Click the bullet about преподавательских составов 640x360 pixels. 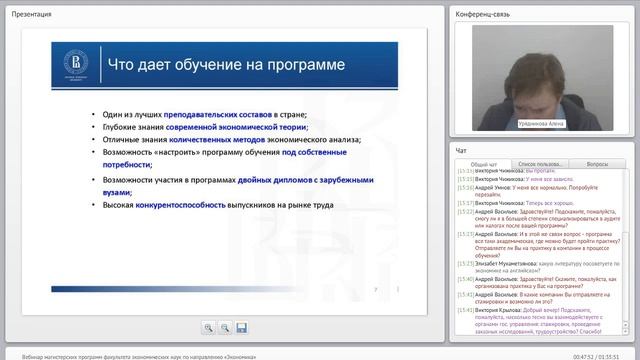204,114
